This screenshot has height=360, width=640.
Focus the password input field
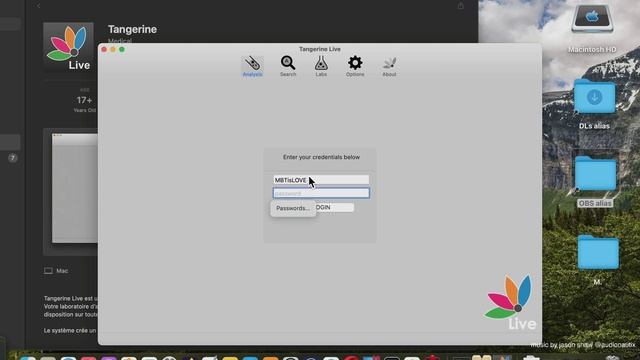321,193
